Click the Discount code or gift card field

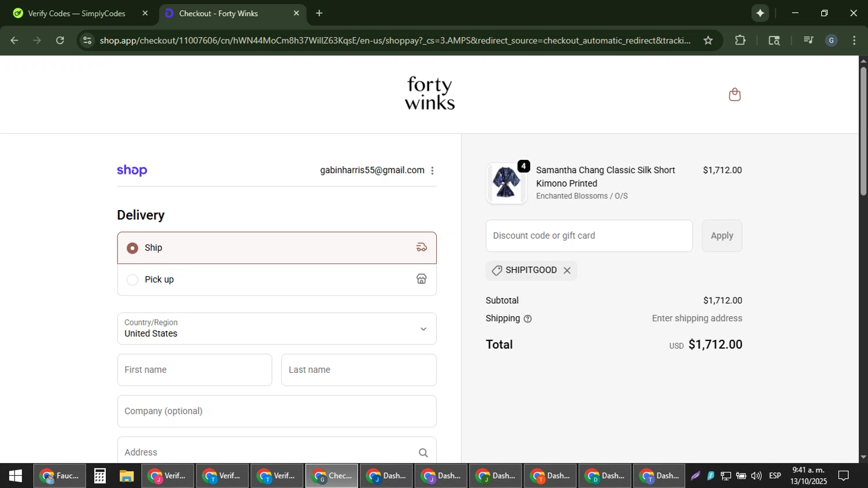589,236
